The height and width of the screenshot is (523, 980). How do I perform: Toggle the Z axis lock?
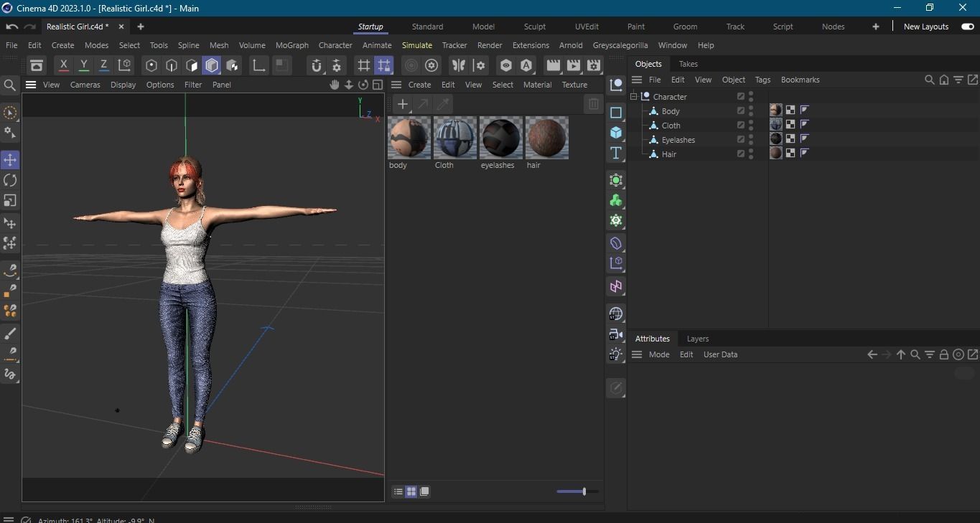[104, 65]
